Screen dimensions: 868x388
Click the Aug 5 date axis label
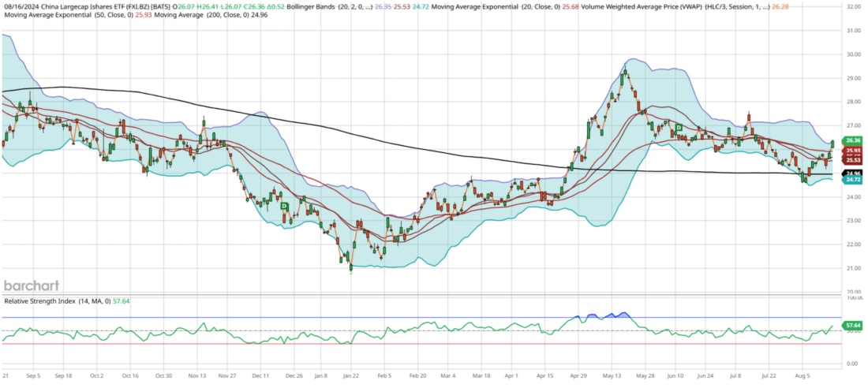click(803, 375)
